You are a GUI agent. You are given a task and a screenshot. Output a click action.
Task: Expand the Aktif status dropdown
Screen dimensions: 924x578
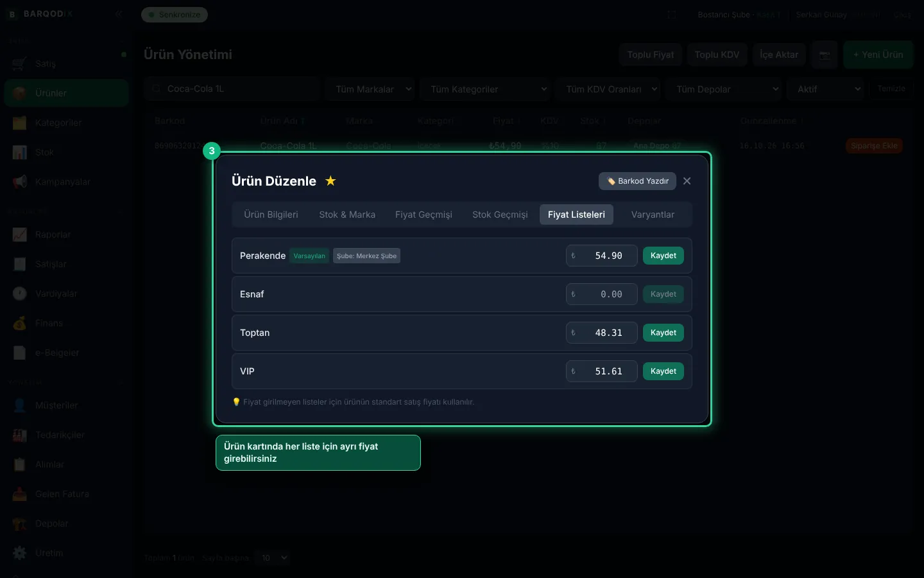pyautogui.click(x=826, y=89)
